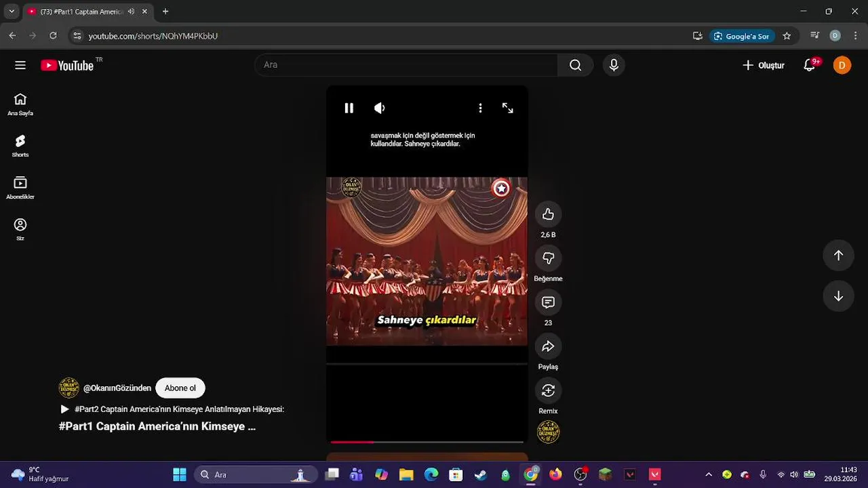Screen dimensions: 868x488
Task: Open Abonelikler in the sidebar
Action: click(20, 188)
